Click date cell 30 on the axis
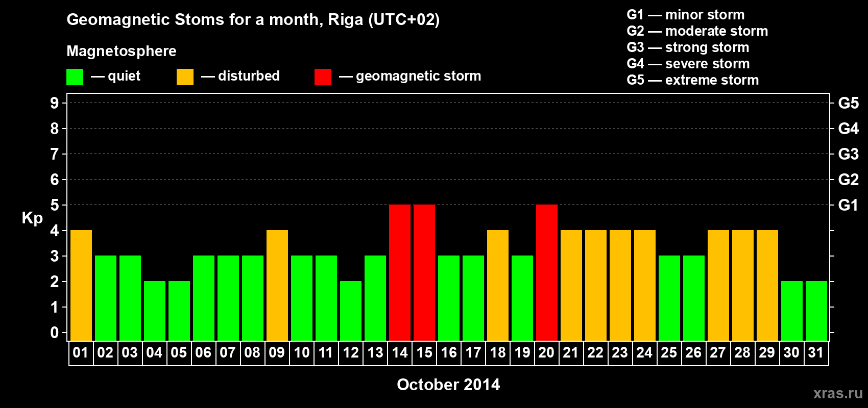The width and height of the screenshot is (868, 408). [791, 353]
